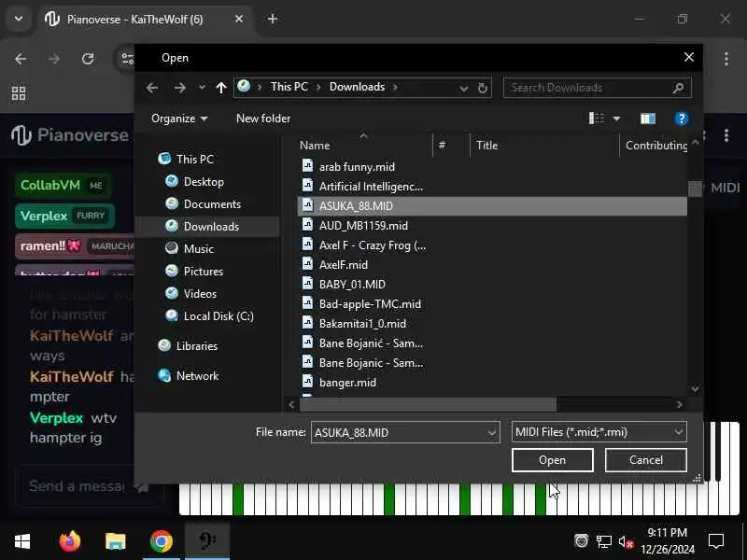
Task: Open view options dropdown arrow
Action: (616, 119)
